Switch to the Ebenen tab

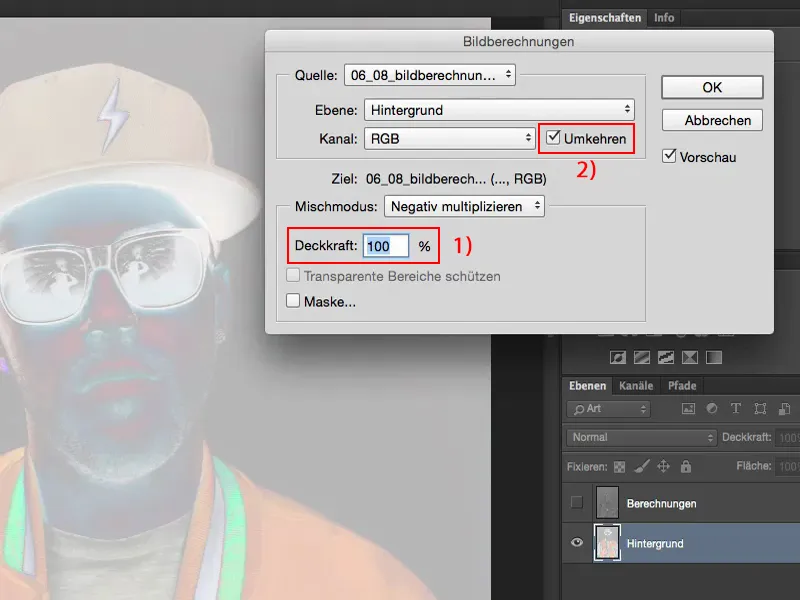coord(587,386)
